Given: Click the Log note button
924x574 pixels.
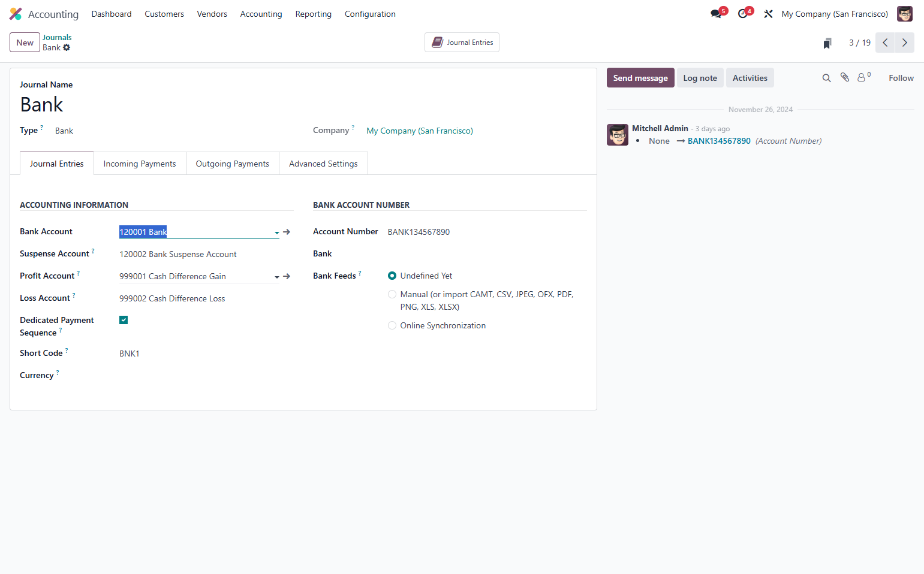Looking at the screenshot, I should tap(700, 78).
